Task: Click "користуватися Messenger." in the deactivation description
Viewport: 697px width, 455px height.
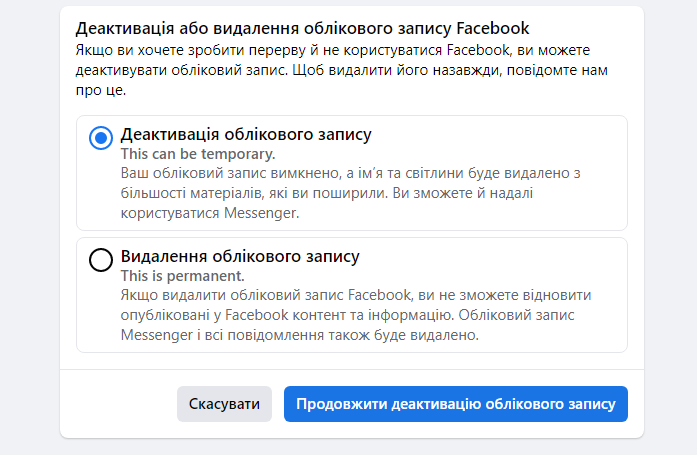Action: [x=210, y=213]
